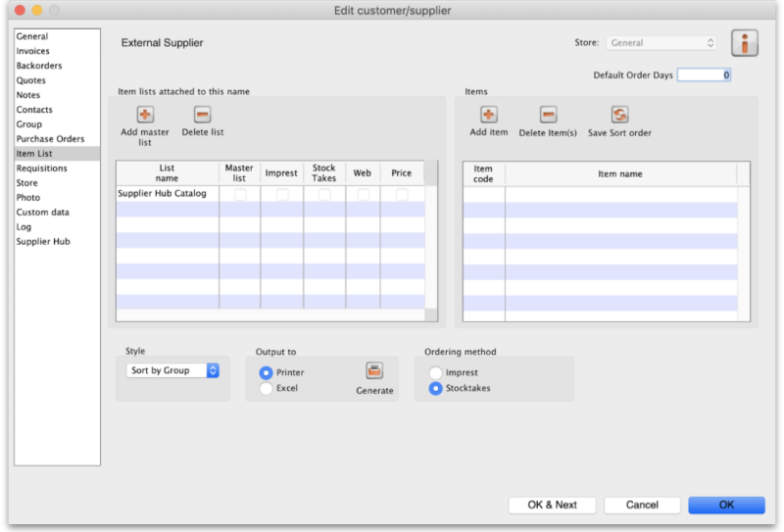Open the Store dropdown showing General
Screen dimensions: 784x532
[661, 43]
